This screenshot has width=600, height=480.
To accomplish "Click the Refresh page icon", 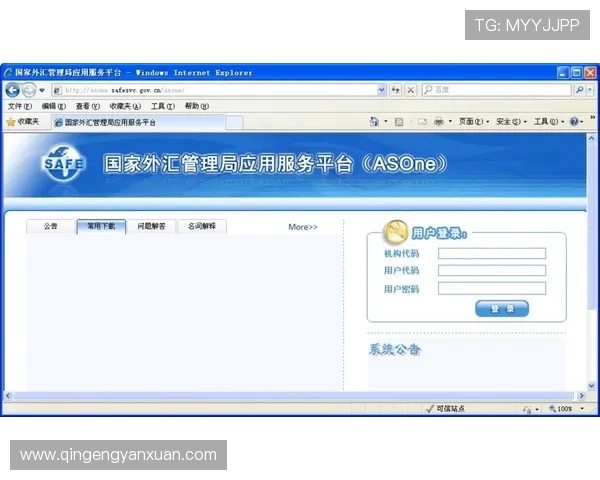I will (396, 90).
